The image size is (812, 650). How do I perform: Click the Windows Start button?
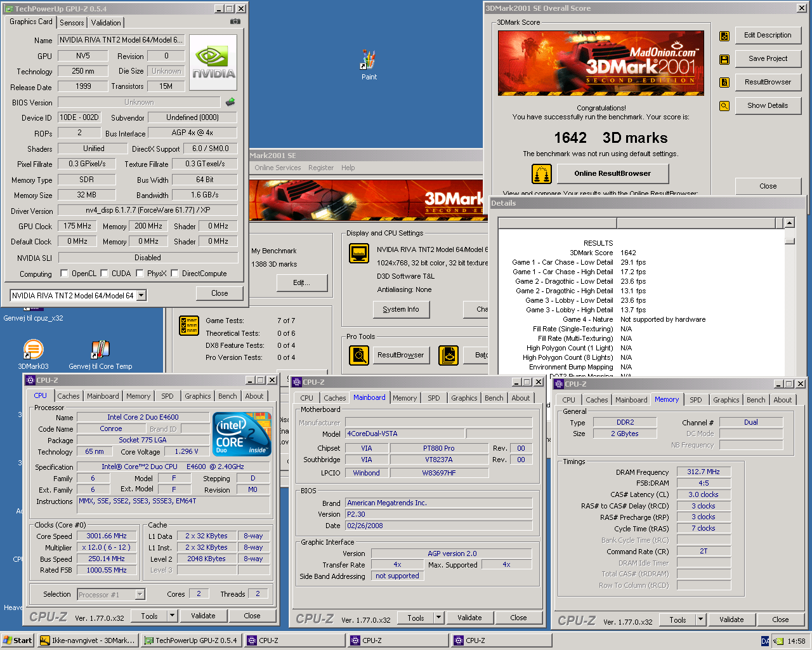18,640
